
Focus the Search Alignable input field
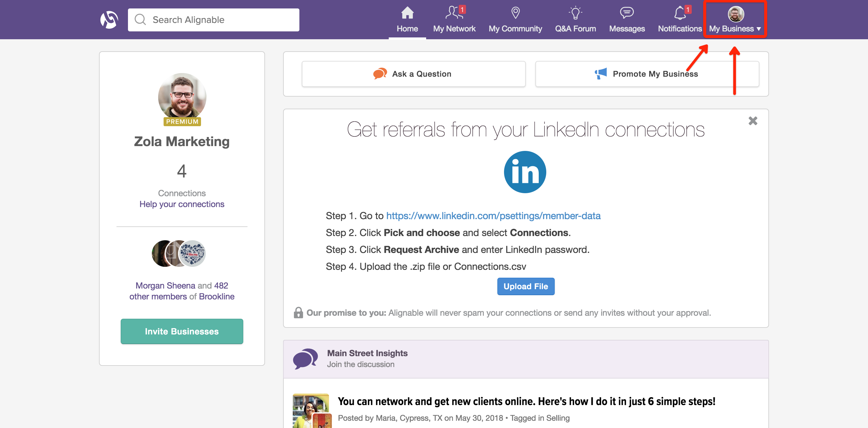[x=213, y=20]
